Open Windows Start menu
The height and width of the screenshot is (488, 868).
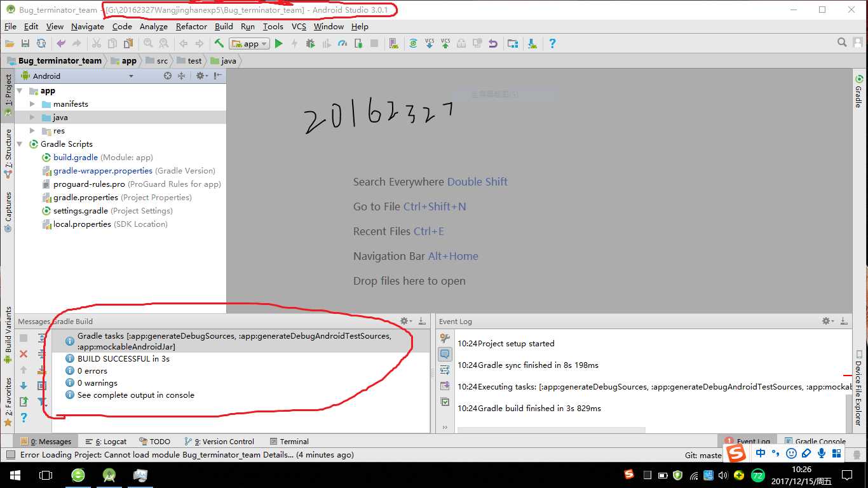pos(15,475)
